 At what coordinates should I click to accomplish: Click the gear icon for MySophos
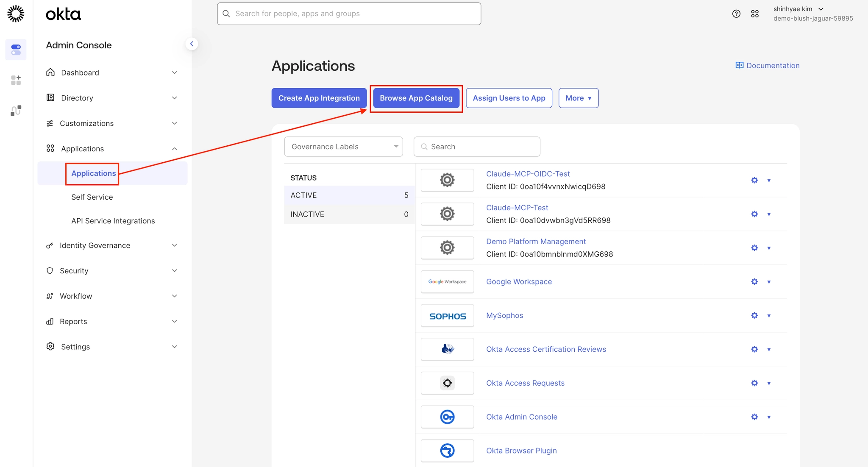coord(754,315)
